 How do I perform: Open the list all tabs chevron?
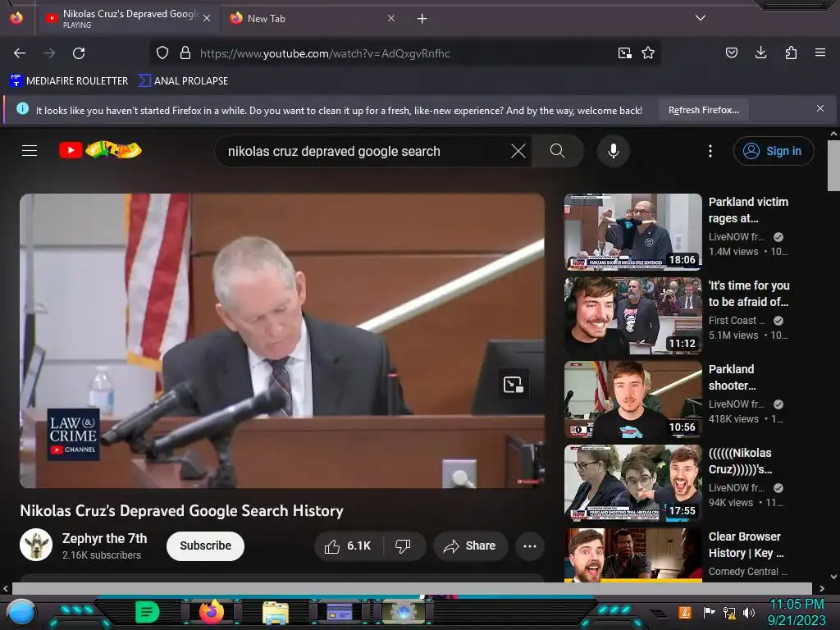click(701, 18)
